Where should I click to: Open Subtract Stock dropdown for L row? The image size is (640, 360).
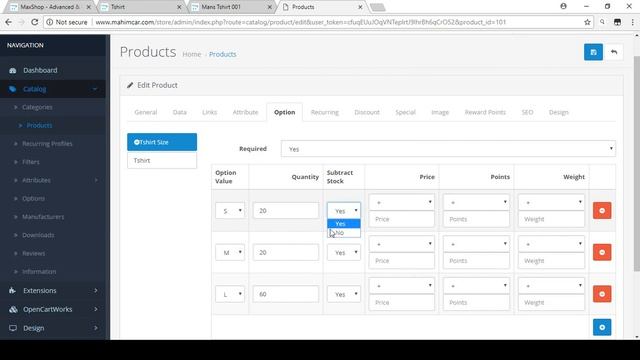pyautogui.click(x=344, y=294)
